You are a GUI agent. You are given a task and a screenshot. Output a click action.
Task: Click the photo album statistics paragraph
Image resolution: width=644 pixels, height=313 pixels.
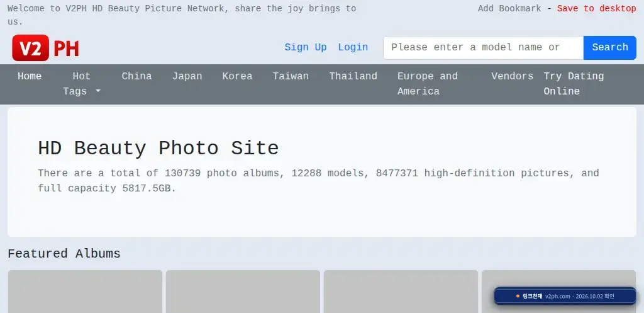(318, 181)
